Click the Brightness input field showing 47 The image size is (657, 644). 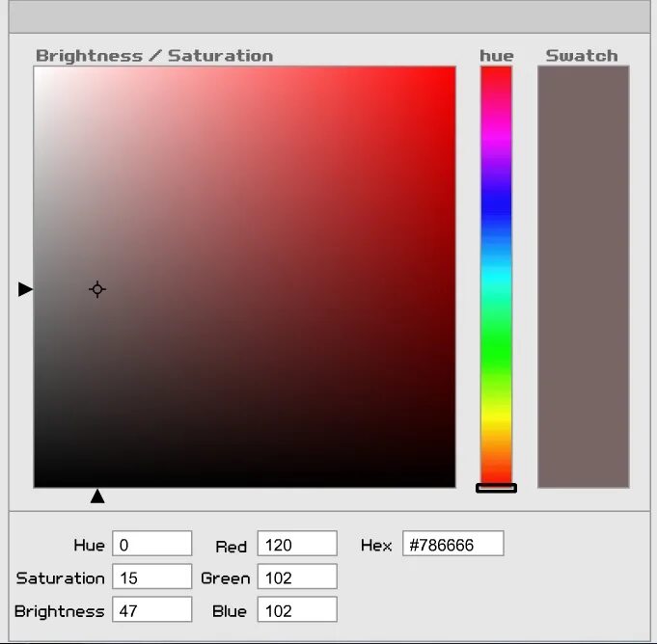(152, 609)
